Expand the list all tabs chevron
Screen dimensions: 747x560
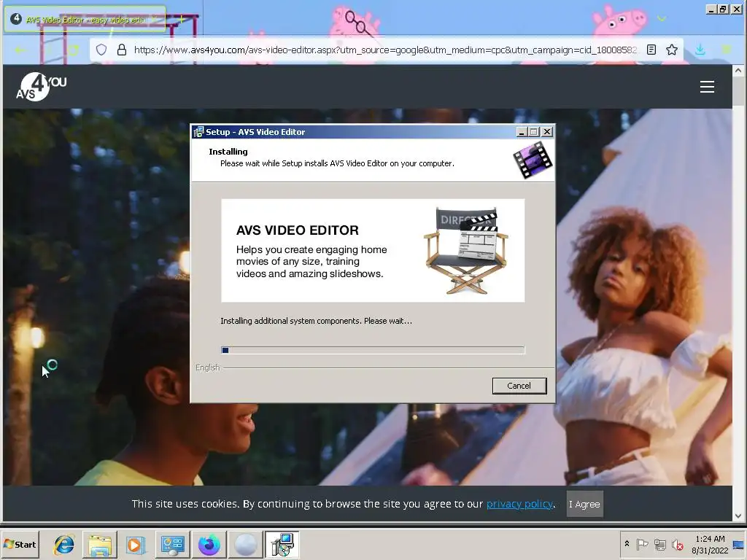[661, 18]
